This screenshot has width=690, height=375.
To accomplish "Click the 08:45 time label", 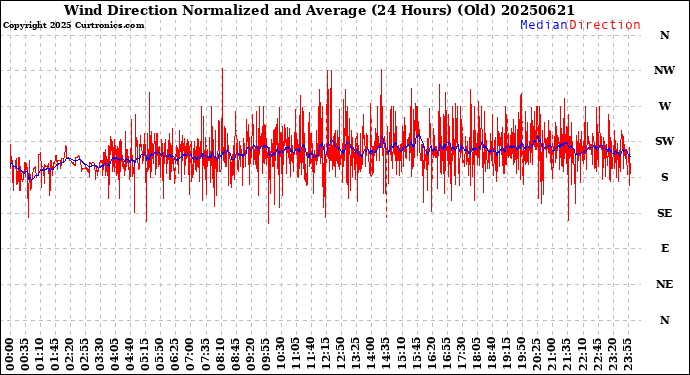I will pyautogui.click(x=235, y=354).
